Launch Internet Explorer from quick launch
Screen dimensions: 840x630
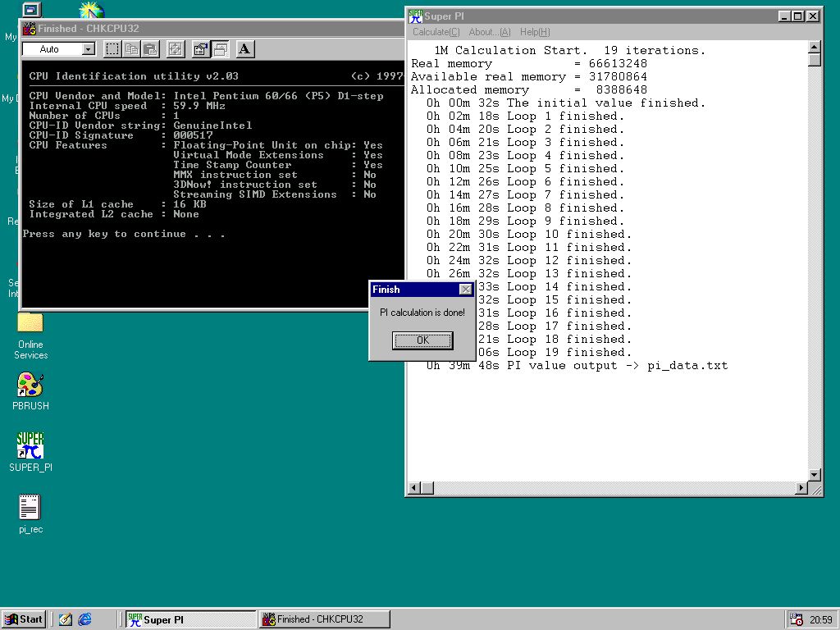coord(84,619)
